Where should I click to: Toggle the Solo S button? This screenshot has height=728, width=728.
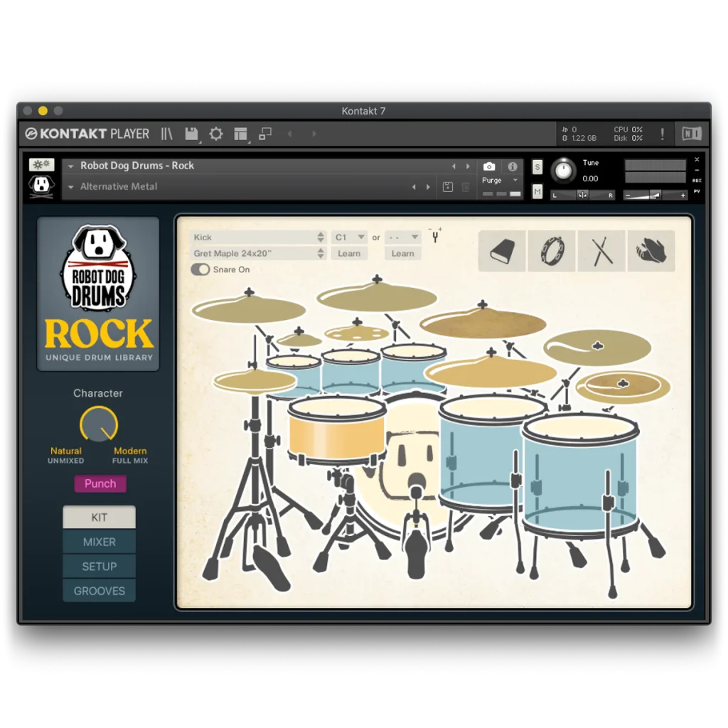pos(537,167)
